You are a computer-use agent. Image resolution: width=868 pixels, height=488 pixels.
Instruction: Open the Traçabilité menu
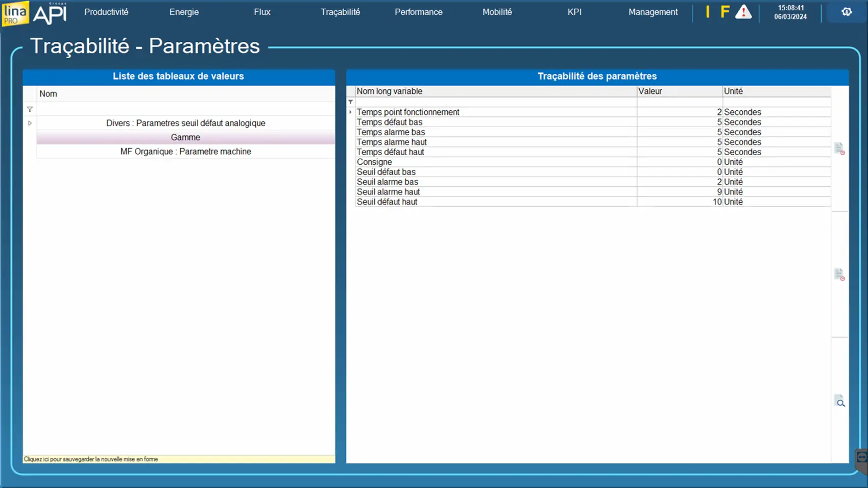point(340,12)
